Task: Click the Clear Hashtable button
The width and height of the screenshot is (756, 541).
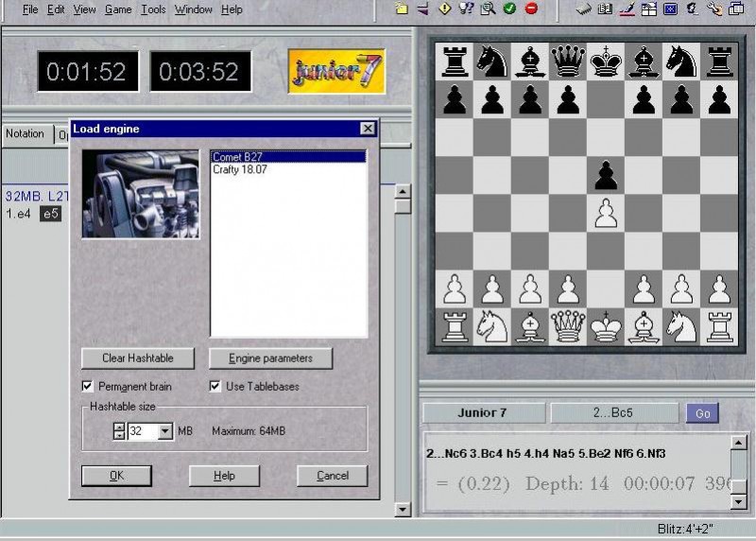Action: click(137, 358)
